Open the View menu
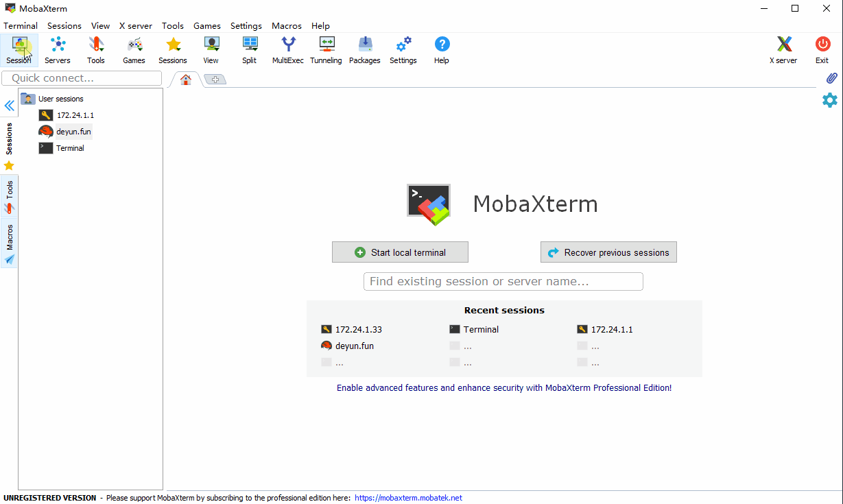Screen dimensions: 843x504 pyautogui.click(x=100, y=25)
